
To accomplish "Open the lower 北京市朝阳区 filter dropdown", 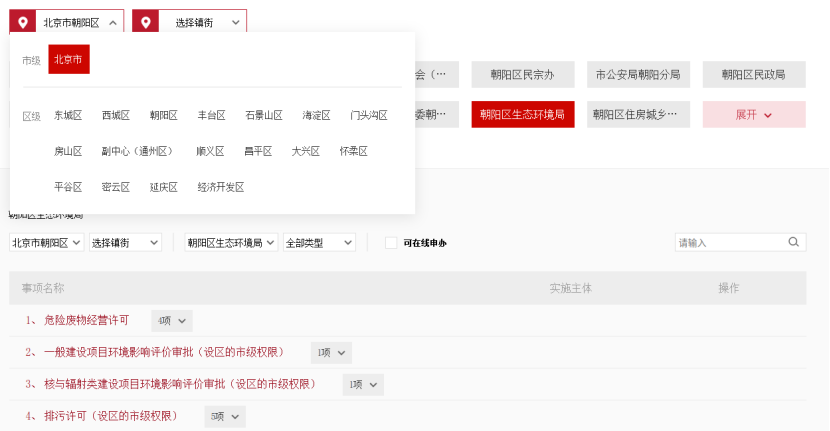I will pos(47,243).
